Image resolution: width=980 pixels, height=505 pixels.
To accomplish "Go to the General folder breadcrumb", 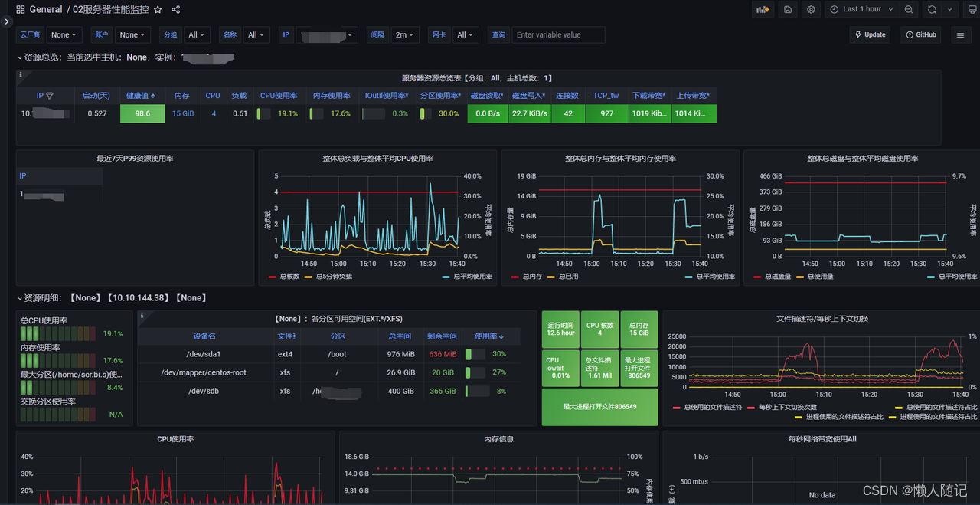I will pyautogui.click(x=46, y=10).
